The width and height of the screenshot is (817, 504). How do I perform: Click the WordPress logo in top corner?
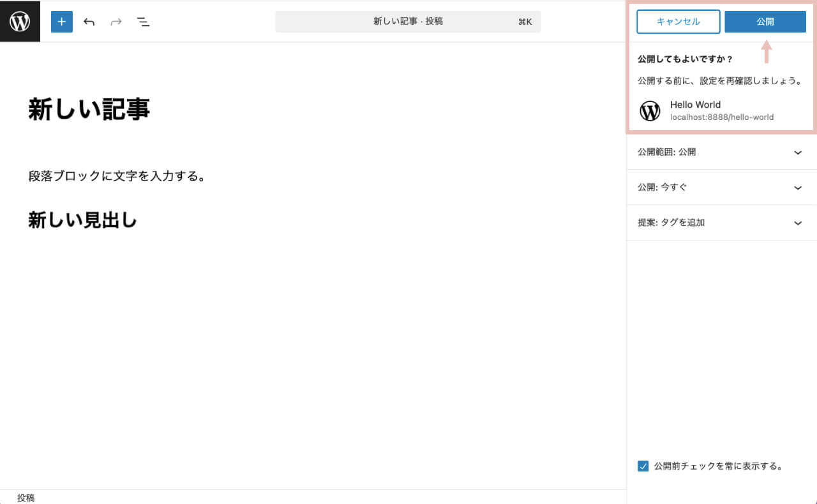[x=20, y=21]
